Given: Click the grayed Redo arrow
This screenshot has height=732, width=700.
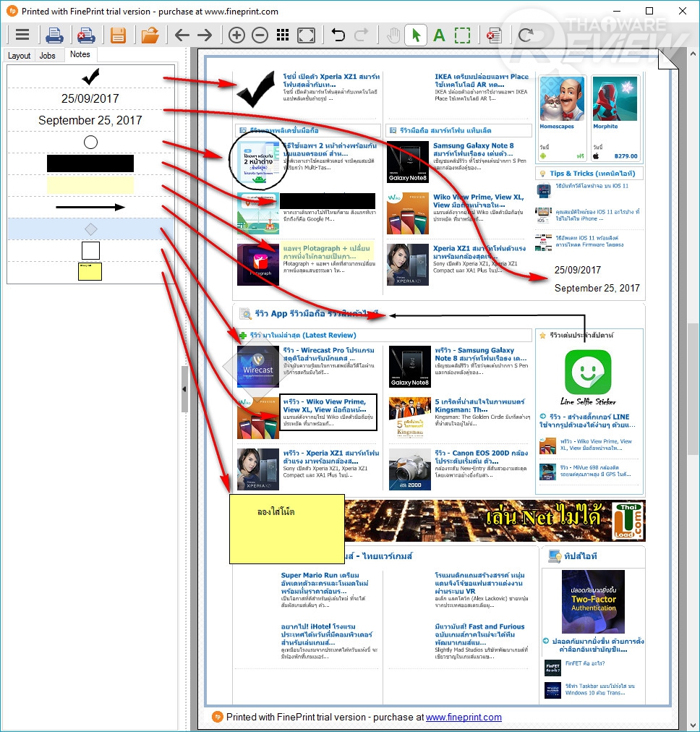Looking at the screenshot, I should (361, 35).
